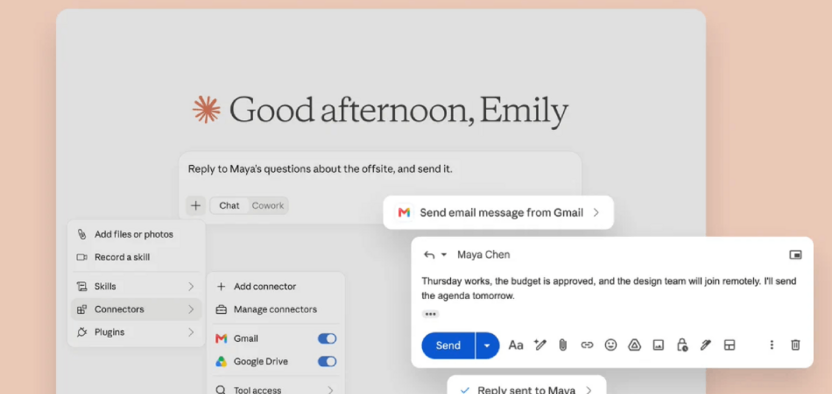This screenshot has width=832, height=394.
Task: Click the briefcase icon beside Manage connectors
Action: click(x=221, y=310)
